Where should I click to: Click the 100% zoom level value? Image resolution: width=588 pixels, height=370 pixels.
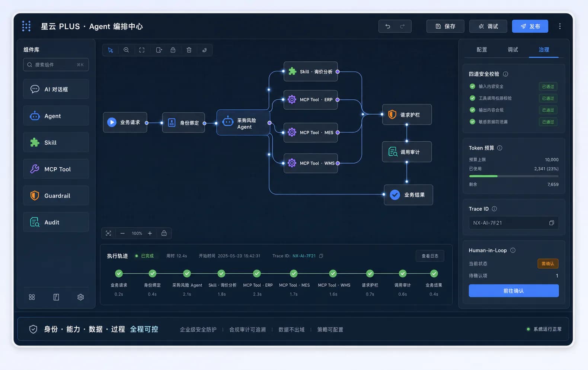(137, 234)
